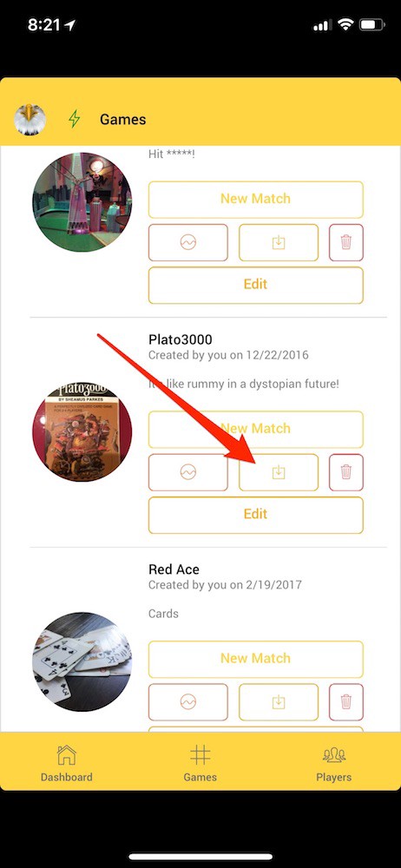Delete Plato3000 with the trash icon
Image resolution: width=401 pixels, height=868 pixels.
346,472
